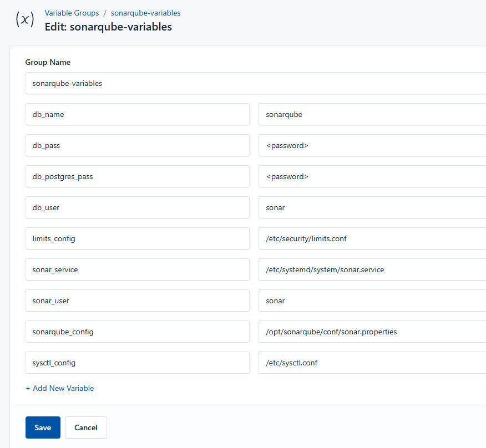Open the Variable Groups breadcrumb link
The height and width of the screenshot is (448, 486).
[72, 13]
